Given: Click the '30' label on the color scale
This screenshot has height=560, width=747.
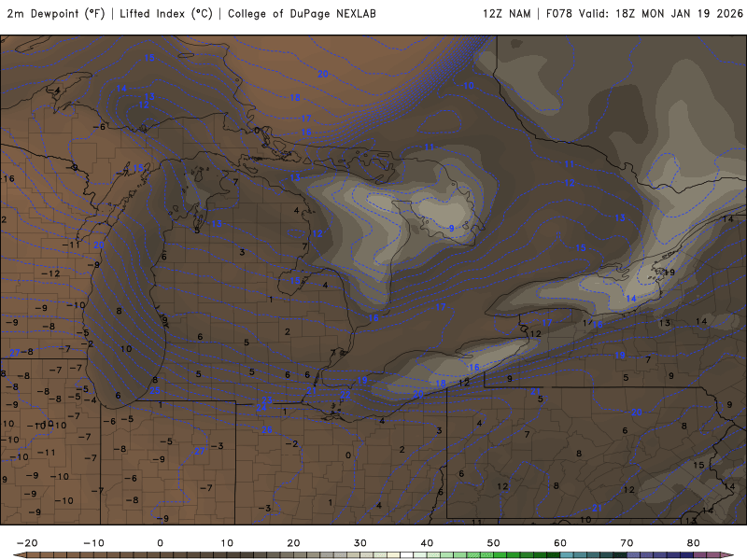Looking at the screenshot, I should pos(360,543).
